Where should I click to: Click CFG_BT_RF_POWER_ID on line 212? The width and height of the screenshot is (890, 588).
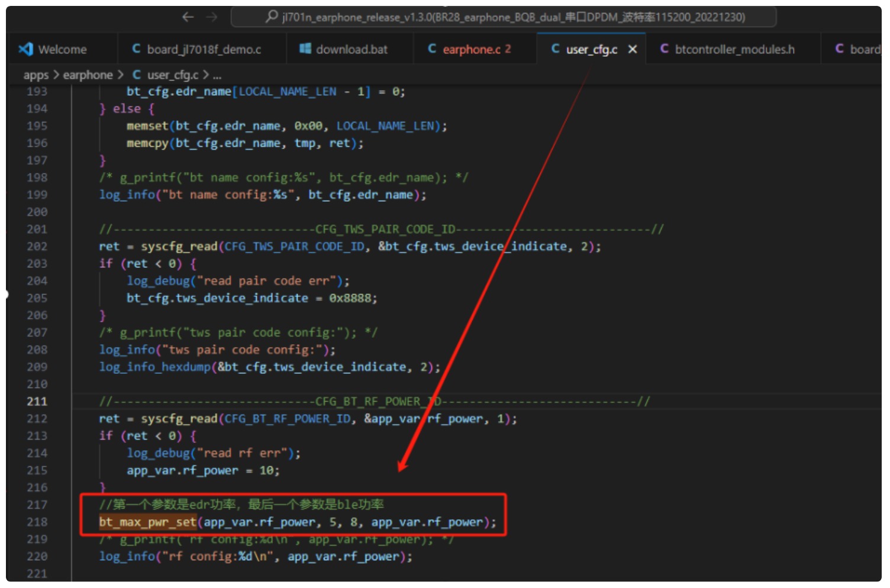pos(288,419)
